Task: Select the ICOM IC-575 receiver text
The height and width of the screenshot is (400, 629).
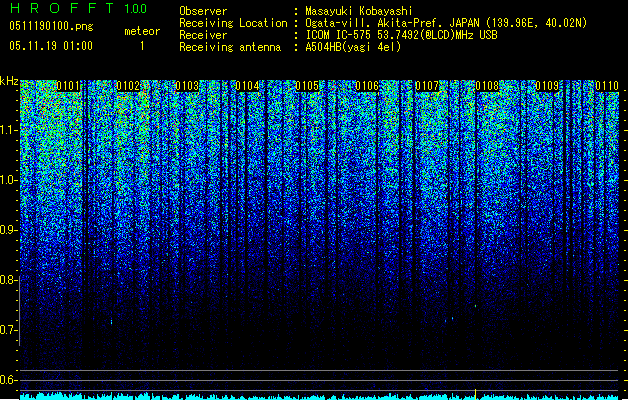Action: (x=402, y=35)
